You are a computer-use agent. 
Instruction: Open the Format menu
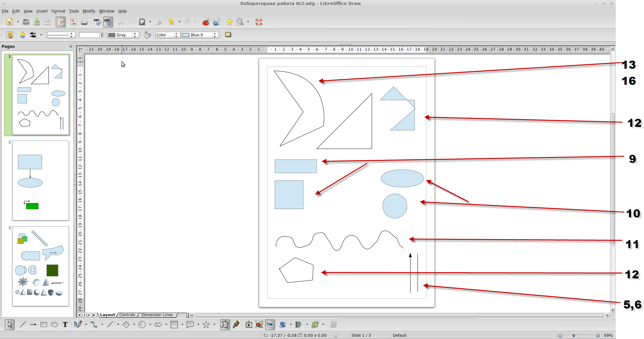58,11
